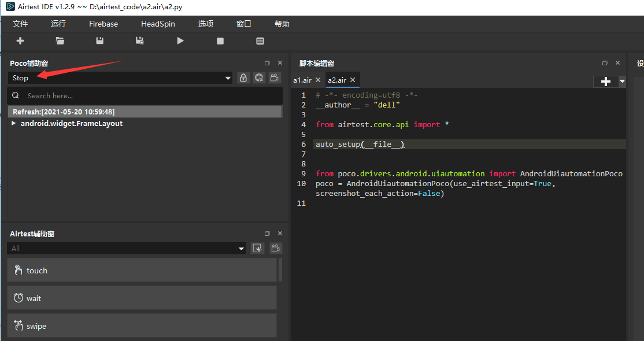This screenshot has width=644, height=341.
Task: Close the Poco辅助窗 panel
Action: point(280,63)
